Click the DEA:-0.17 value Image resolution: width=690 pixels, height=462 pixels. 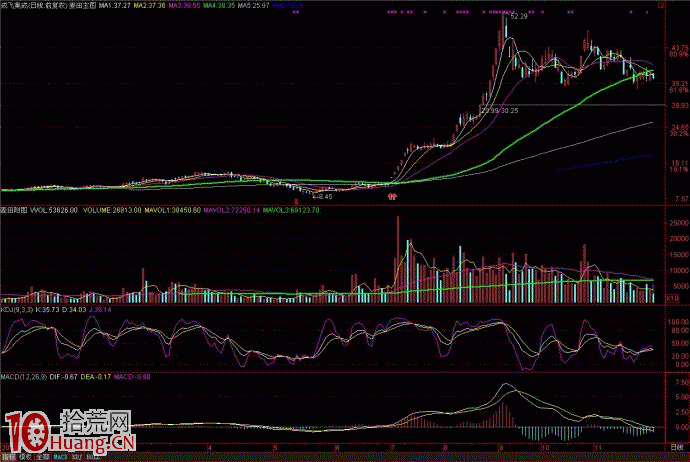pos(96,377)
